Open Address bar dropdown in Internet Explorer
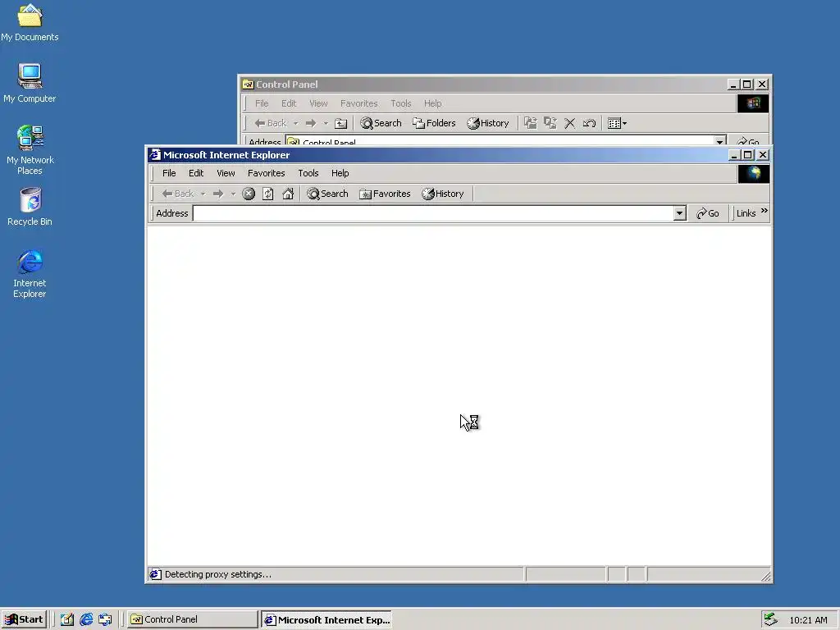Screen dimensions: 840x630 pyautogui.click(x=679, y=213)
